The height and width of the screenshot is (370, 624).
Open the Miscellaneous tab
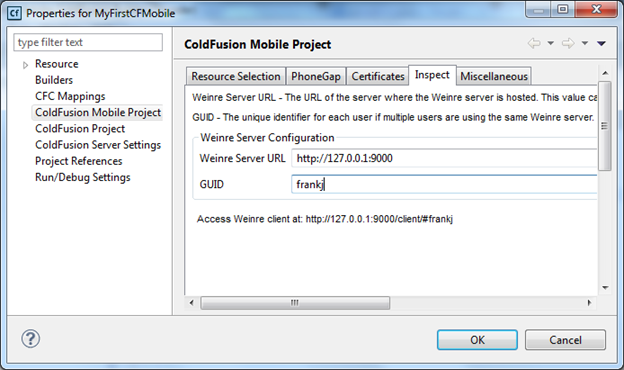(494, 76)
